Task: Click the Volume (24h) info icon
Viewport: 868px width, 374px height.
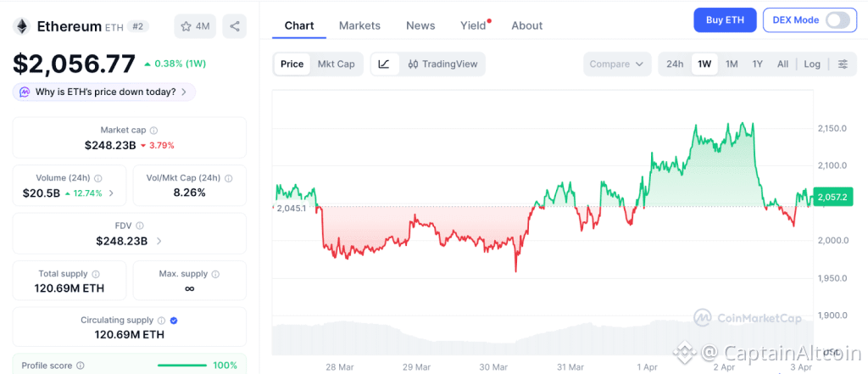Action: [98, 178]
